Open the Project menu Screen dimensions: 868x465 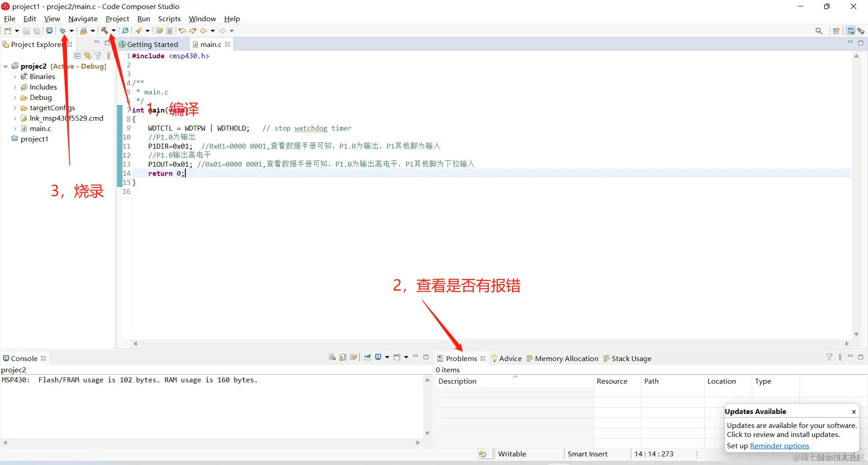(117, 19)
